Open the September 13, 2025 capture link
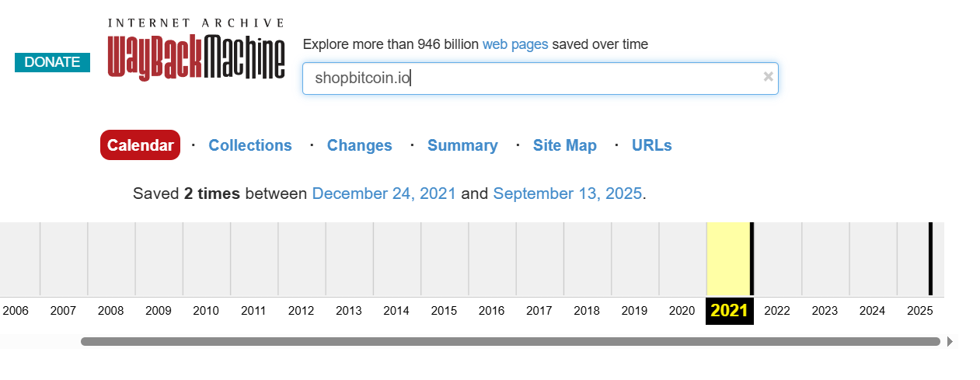 pyautogui.click(x=567, y=193)
